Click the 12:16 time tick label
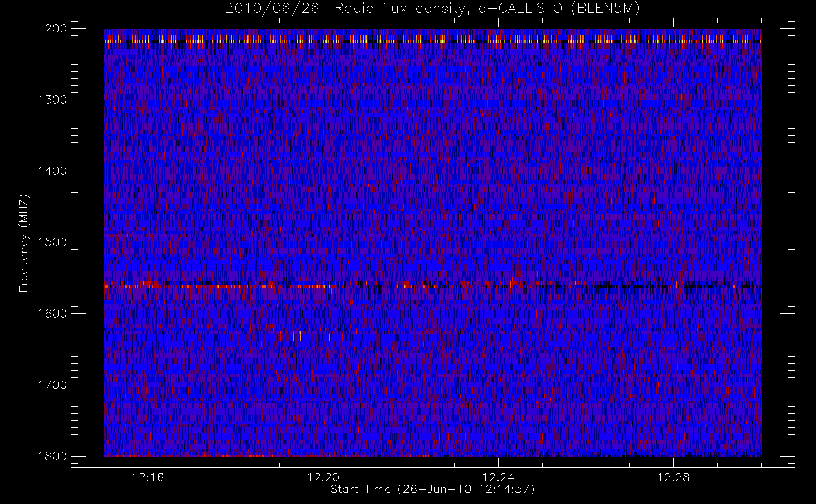Screen dimensions: 816x504 coord(148,477)
